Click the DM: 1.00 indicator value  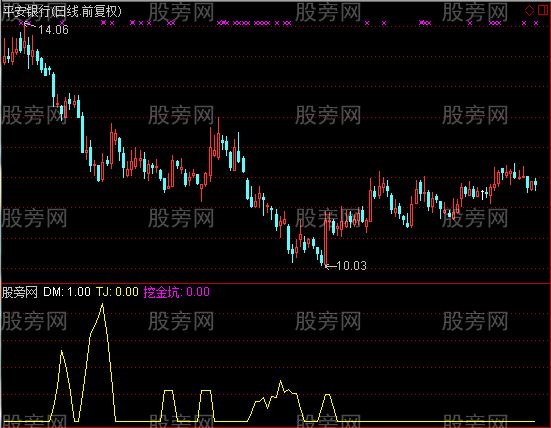pyautogui.click(x=67, y=292)
